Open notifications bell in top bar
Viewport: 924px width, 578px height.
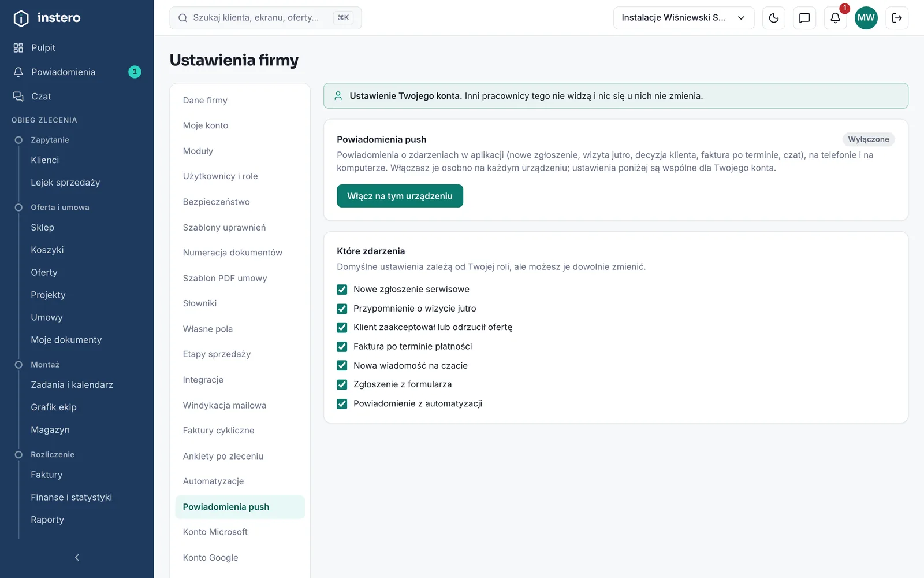click(835, 18)
